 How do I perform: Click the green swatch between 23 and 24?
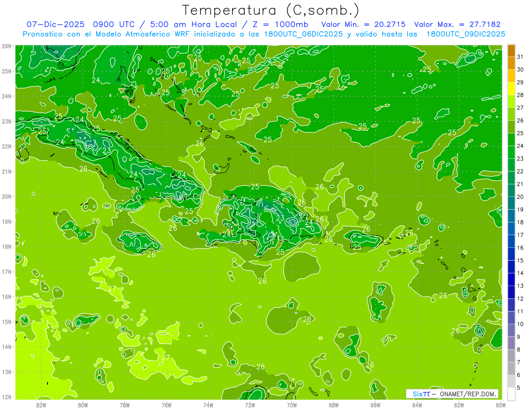click(x=511, y=152)
